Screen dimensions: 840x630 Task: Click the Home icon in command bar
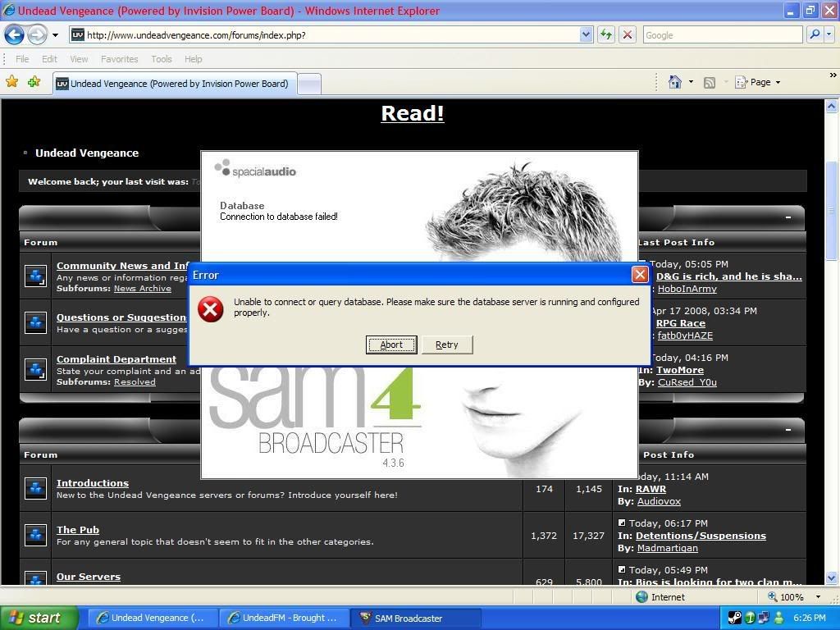click(x=675, y=82)
